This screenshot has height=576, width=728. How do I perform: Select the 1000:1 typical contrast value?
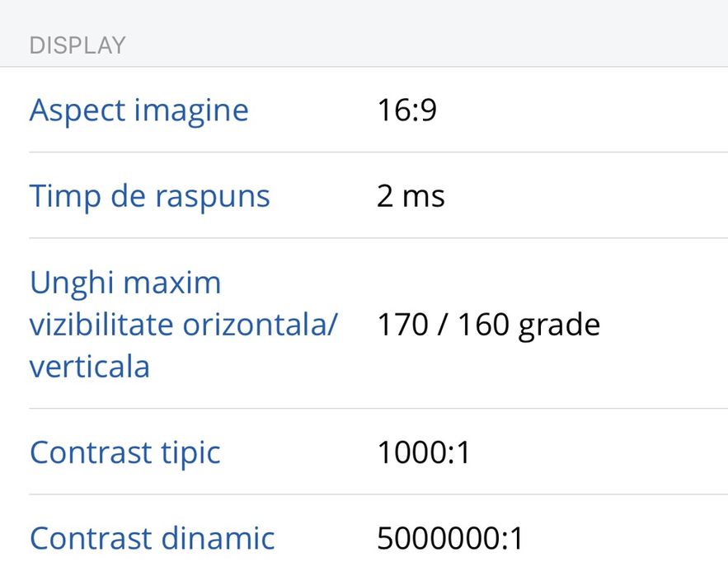tap(423, 452)
